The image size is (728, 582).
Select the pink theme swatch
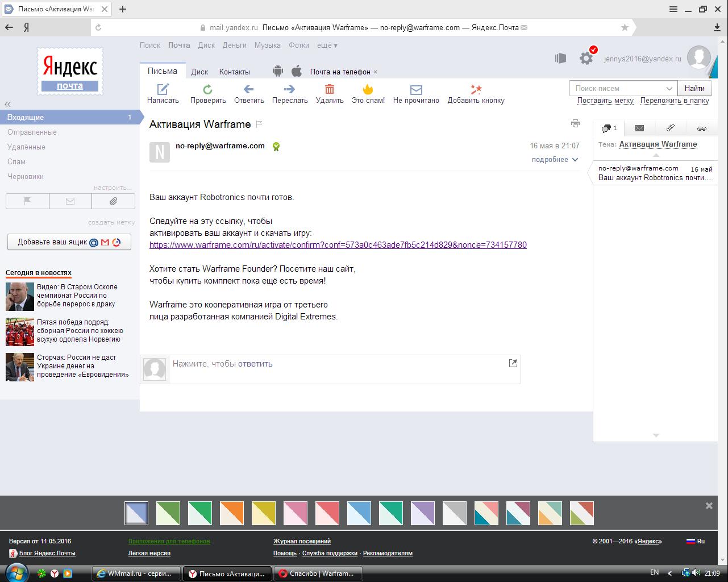(x=296, y=513)
